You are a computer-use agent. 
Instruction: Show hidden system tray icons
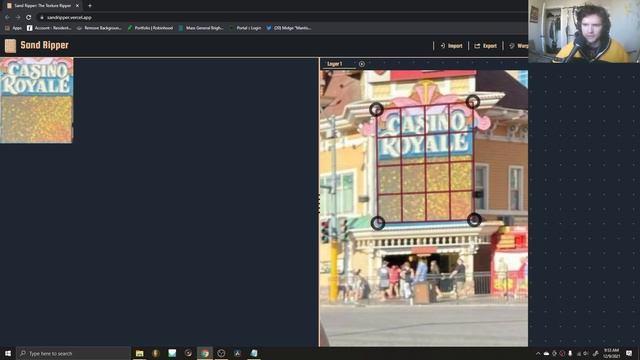click(x=538, y=353)
